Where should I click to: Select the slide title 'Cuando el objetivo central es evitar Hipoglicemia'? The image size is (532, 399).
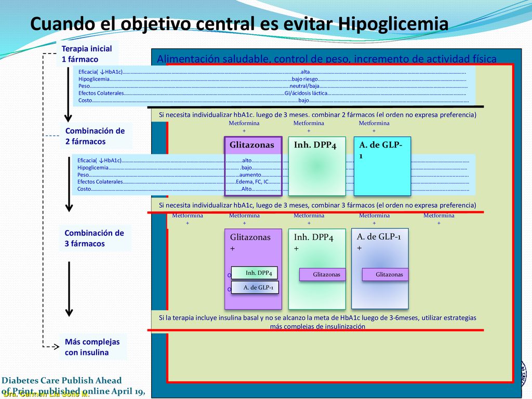[x=239, y=24]
